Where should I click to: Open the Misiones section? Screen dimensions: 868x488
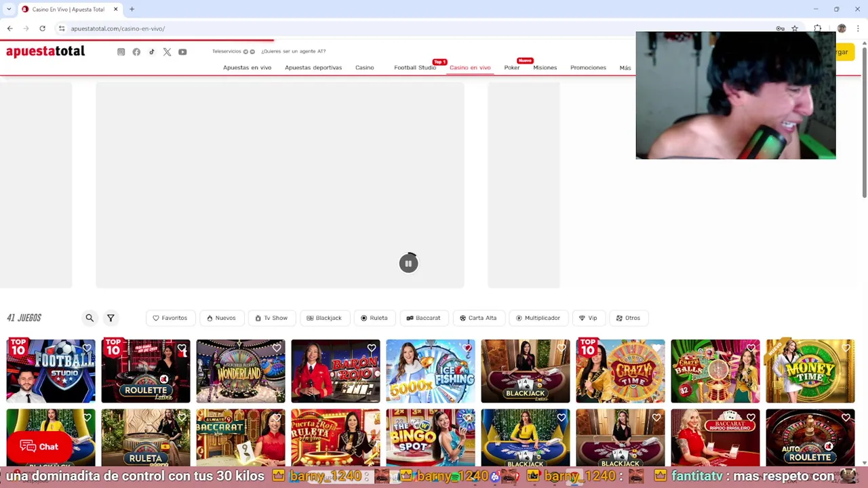tap(545, 68)
